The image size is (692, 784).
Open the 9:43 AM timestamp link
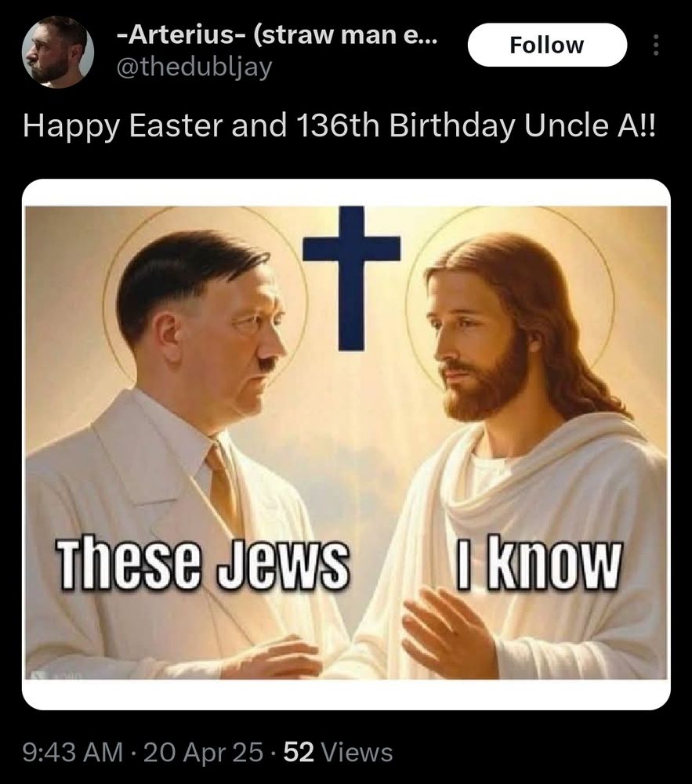73,752
